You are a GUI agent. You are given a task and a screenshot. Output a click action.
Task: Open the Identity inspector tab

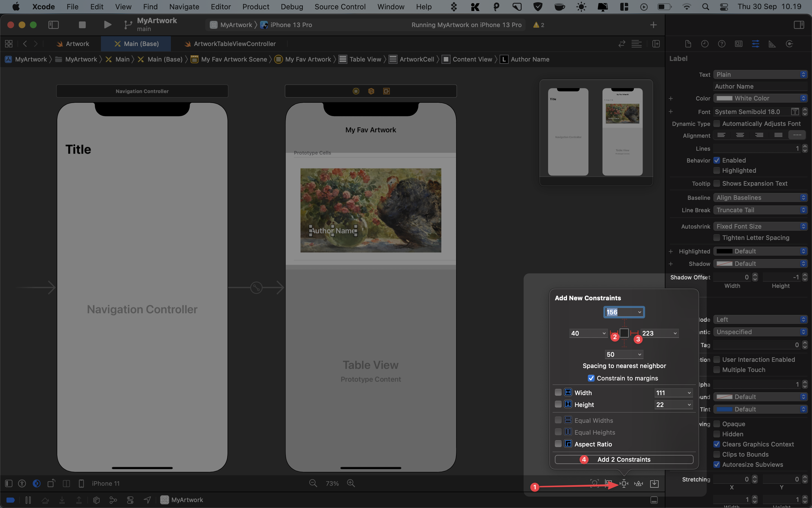(738, 44)
